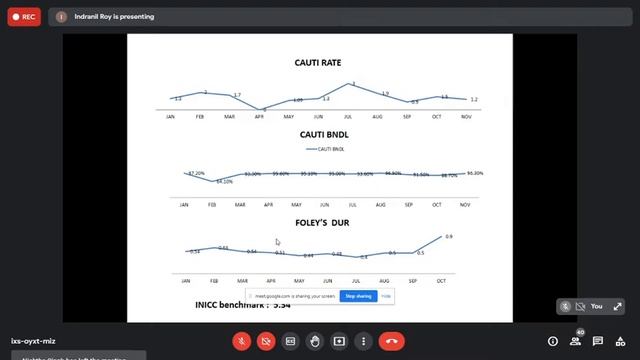The height and width of the screenshot is (360, 640).
Task: Turn on the camera in call bar
Action: [266, 341]
